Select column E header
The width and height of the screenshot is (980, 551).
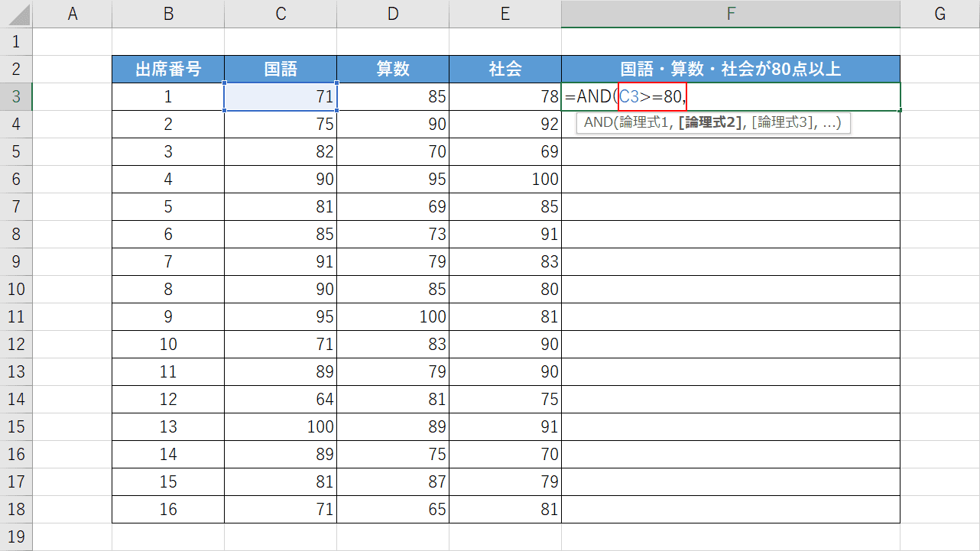(505, 13)
